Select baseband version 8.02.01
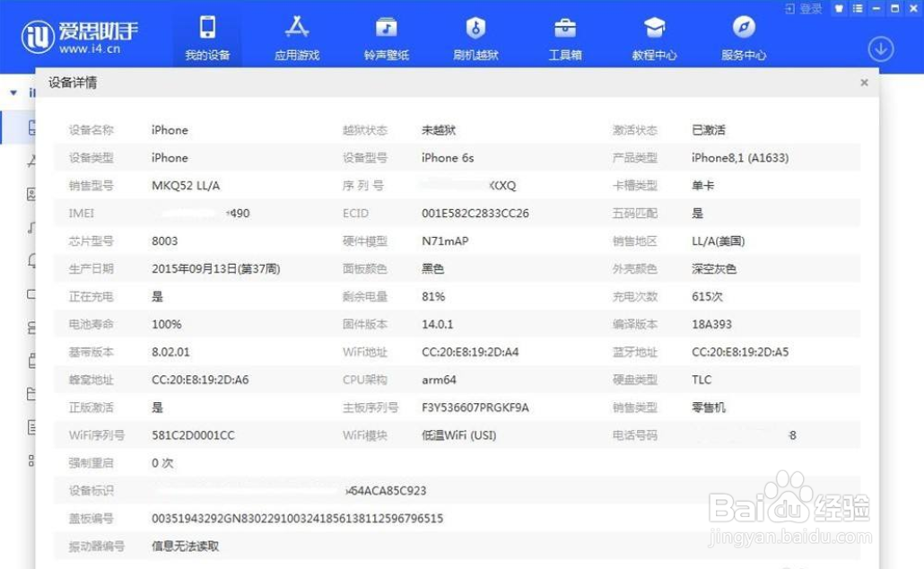Image resolution: width=924 pixels, height=569 pixels. point(170,352)
